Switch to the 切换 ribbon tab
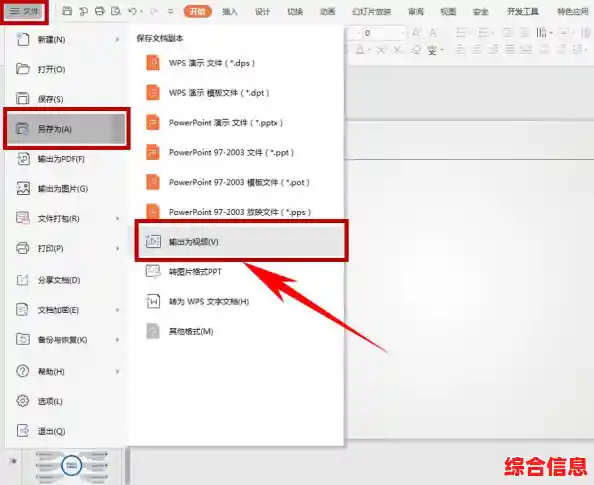Image resolution: width=594 pixels, height=485 pixels. pyautogui.click(x=295, y=12)
